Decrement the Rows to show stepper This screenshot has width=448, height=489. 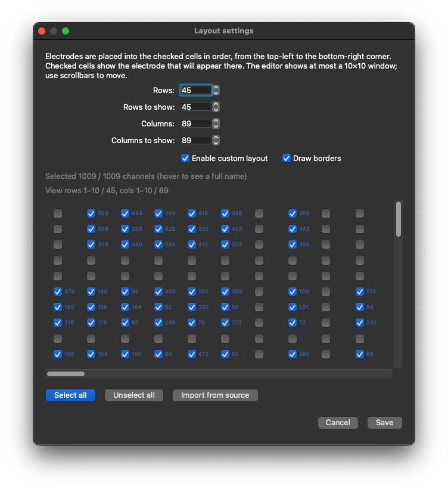[216, 110]
